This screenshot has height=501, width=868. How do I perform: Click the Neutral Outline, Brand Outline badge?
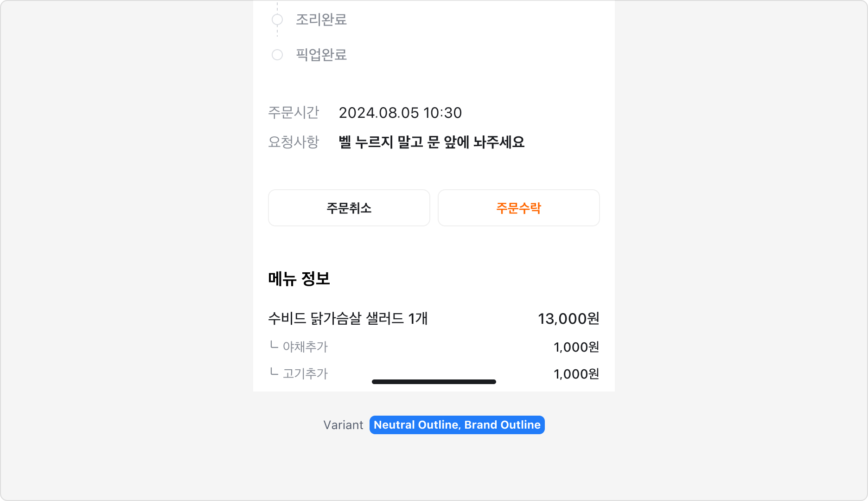457,424
